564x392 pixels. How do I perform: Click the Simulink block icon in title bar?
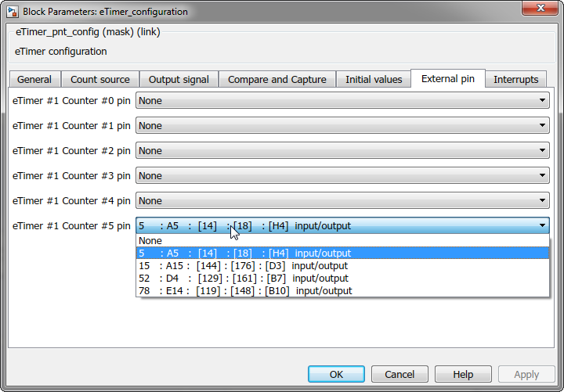point(13,11)
